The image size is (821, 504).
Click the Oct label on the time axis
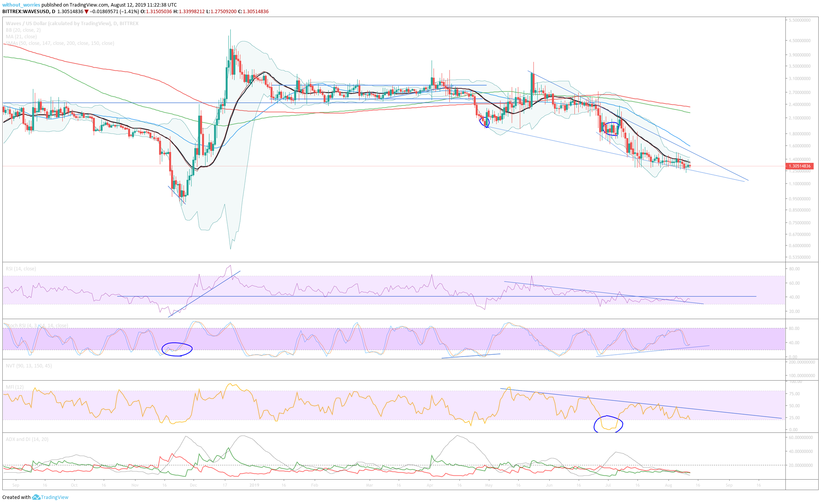click(74, 485)
